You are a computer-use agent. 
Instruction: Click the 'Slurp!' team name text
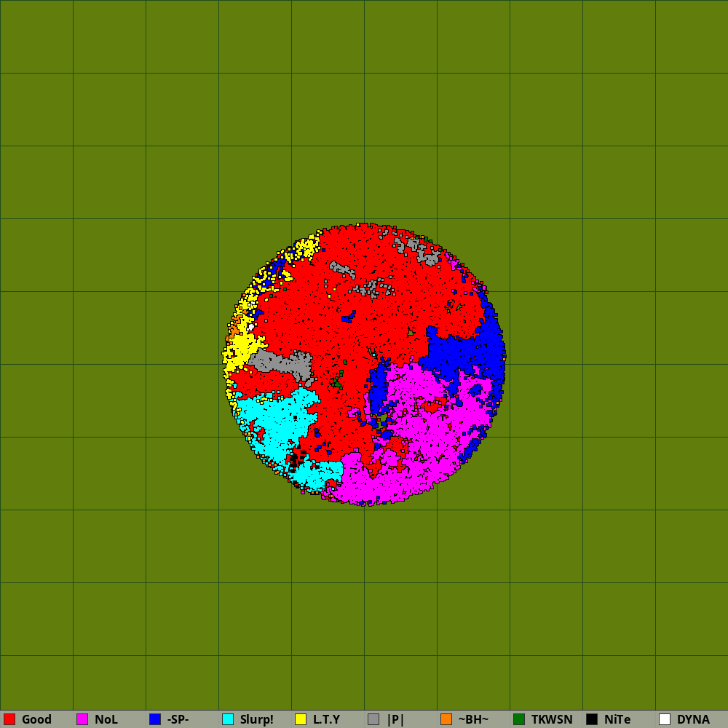click(256, 719)
